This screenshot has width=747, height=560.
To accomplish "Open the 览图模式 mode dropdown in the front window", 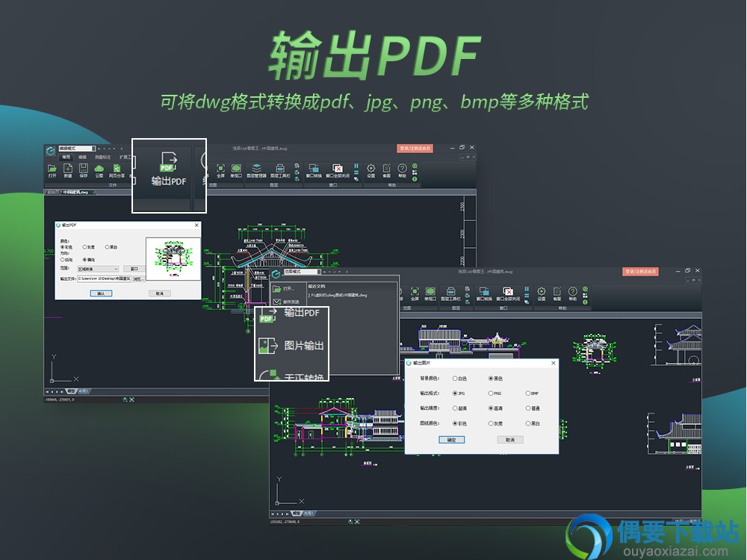I will click(302, 272).
